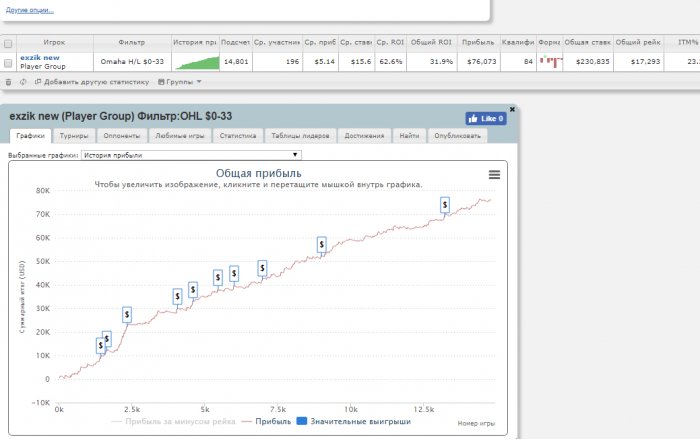
Task: Sort by Прибыль column header
Action: (x=478, y=42)
